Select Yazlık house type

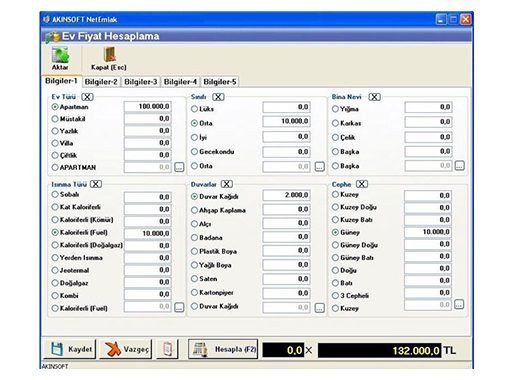pos(55,131)
